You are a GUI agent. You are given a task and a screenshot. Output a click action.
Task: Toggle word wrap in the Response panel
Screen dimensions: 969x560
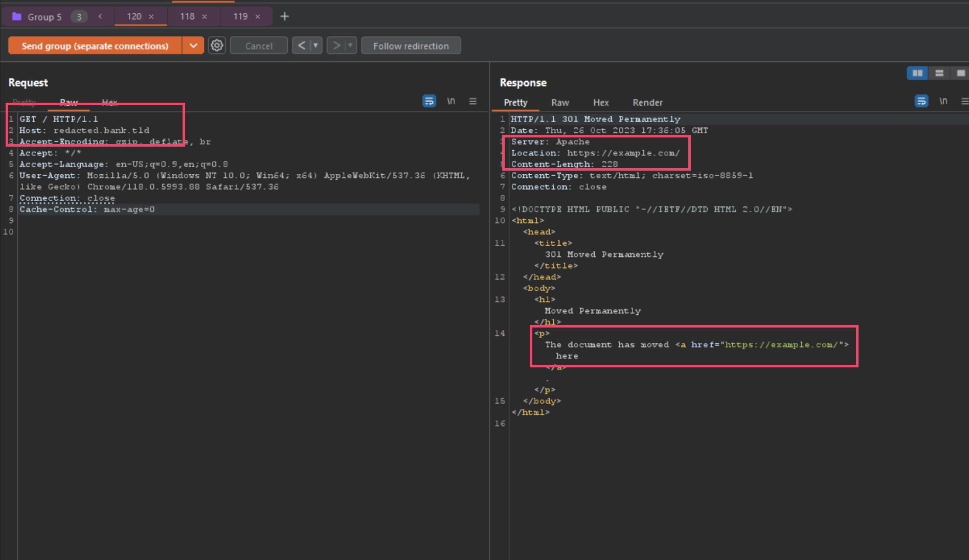921,101
